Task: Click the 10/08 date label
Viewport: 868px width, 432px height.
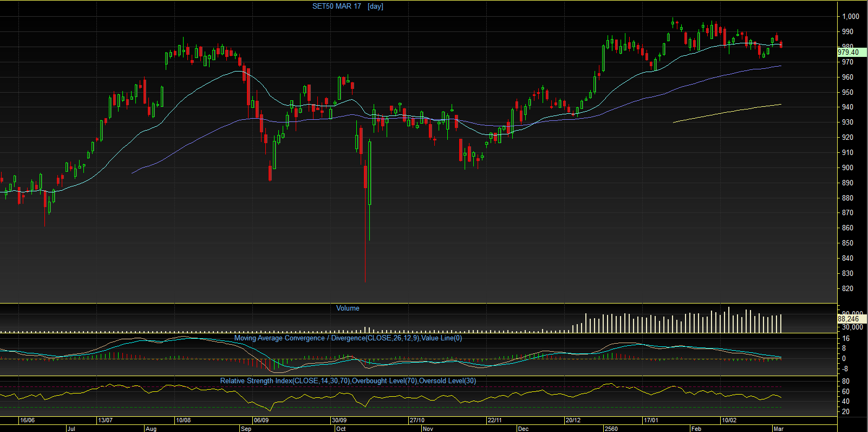Action: (183, 421)
